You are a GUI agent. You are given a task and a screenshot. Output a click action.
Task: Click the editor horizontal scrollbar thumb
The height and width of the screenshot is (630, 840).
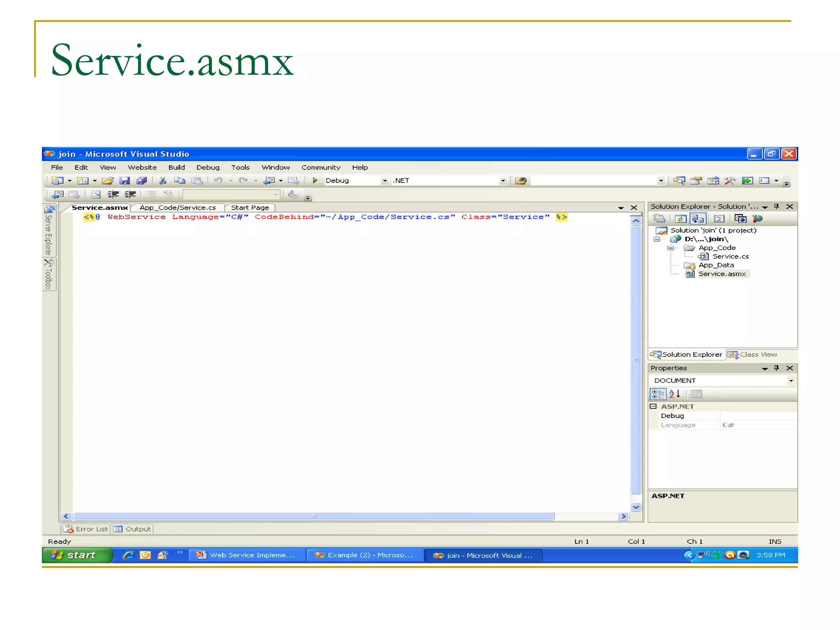click(x=314, y=516)
